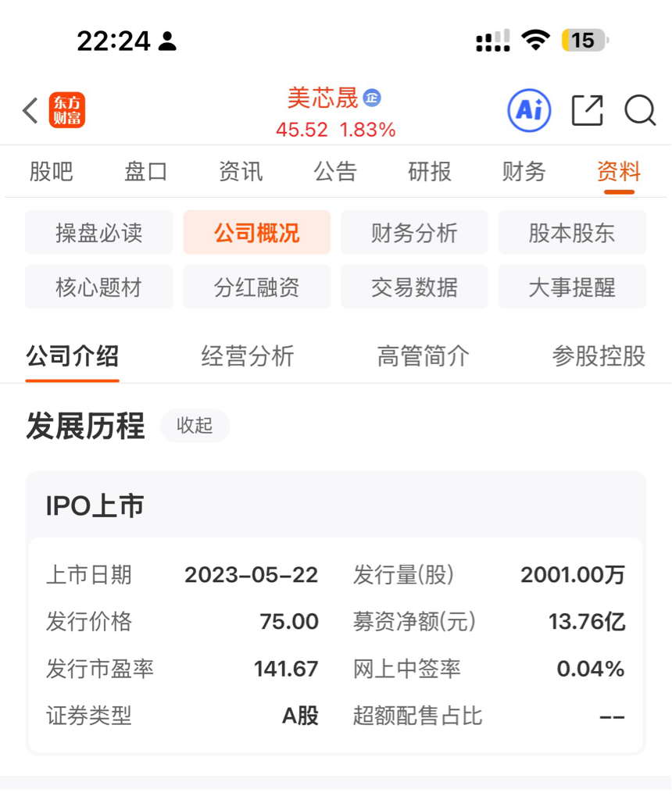Open the 大事提醒 category button
Image resolution: width=672 pixels, height=800 pixels.
point(572,287)
